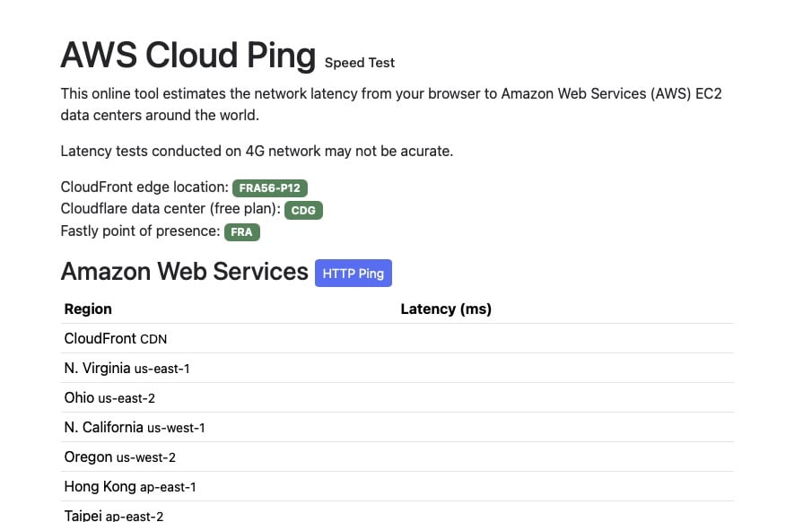Click the Cloudflare data center label

[170, 209]
